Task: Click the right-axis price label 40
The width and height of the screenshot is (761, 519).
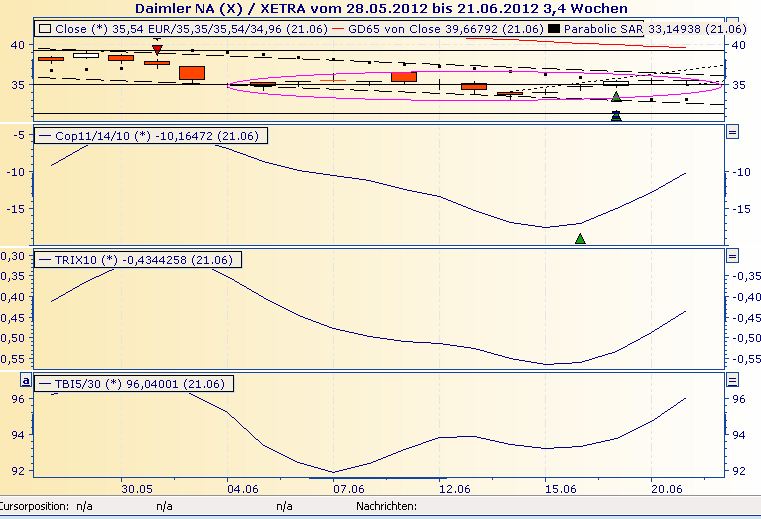Action: point(738,45)
